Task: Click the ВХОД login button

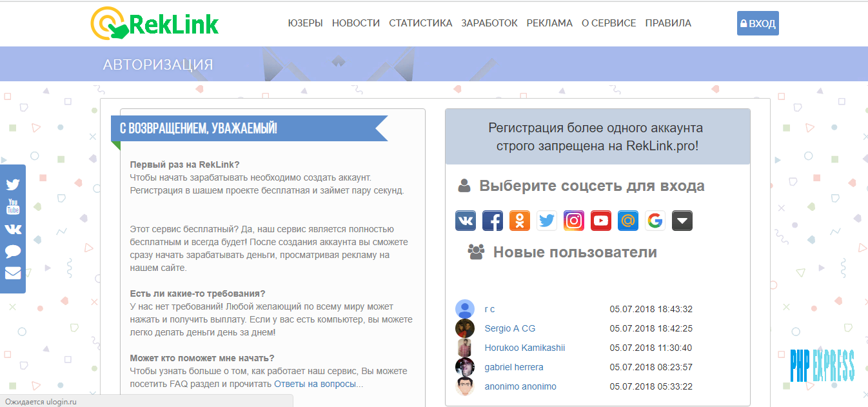Action: tap(758, 23)
